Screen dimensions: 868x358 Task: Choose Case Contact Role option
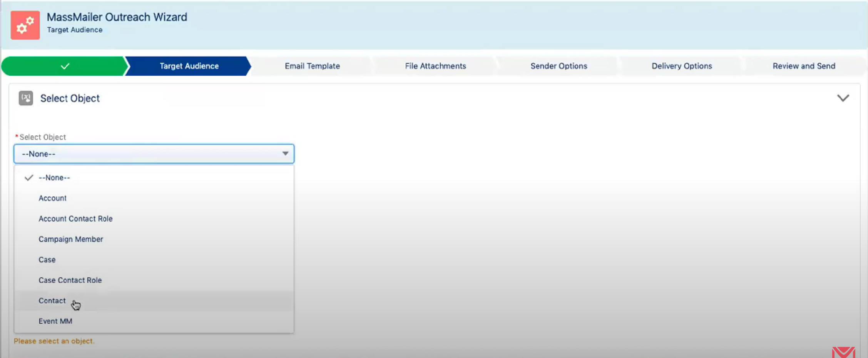(154, 280)
